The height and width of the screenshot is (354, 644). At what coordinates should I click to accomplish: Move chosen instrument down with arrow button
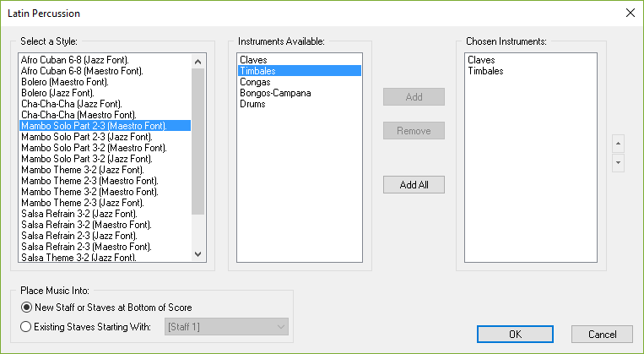(618, 163)
